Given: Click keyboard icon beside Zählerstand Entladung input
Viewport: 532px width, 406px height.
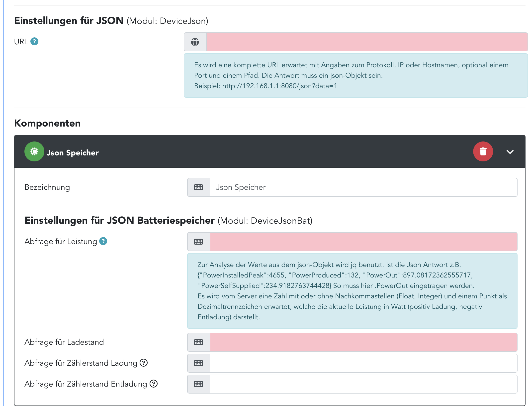Looking at the screenshot, I should [x=198, y=384].
